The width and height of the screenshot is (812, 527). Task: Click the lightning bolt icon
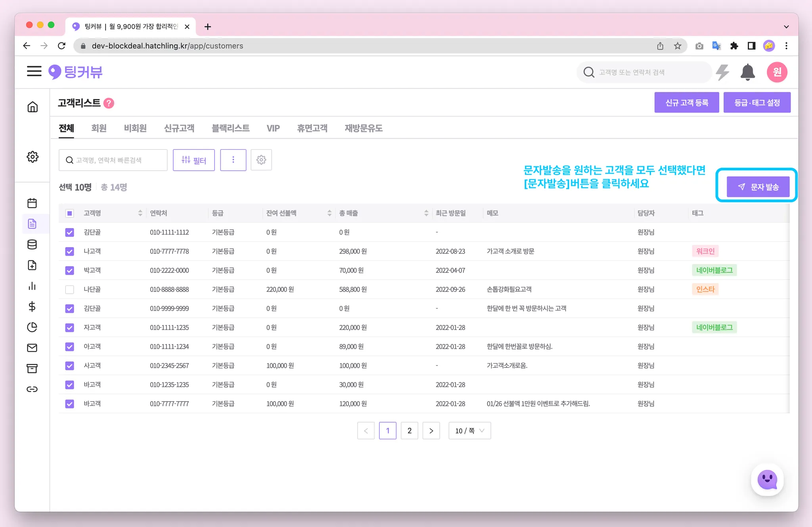coord(723,72)
